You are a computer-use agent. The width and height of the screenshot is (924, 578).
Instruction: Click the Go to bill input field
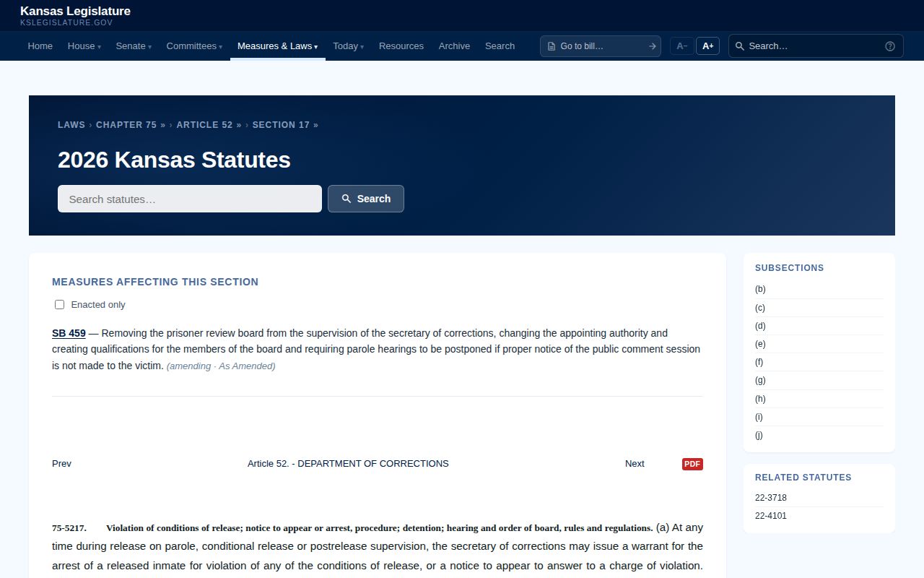pos(601,46)
